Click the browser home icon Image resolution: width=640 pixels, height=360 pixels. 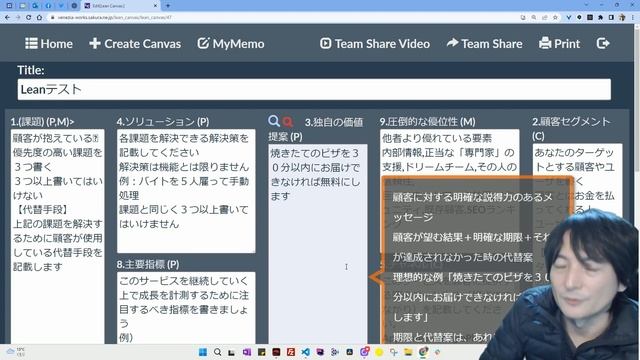[39, 18]
